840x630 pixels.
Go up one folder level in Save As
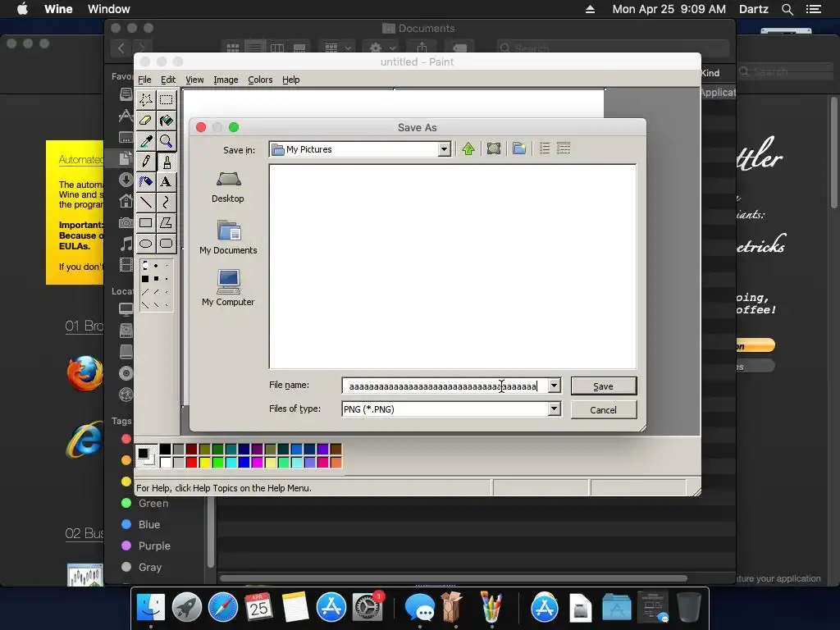(x=468, y=149)
